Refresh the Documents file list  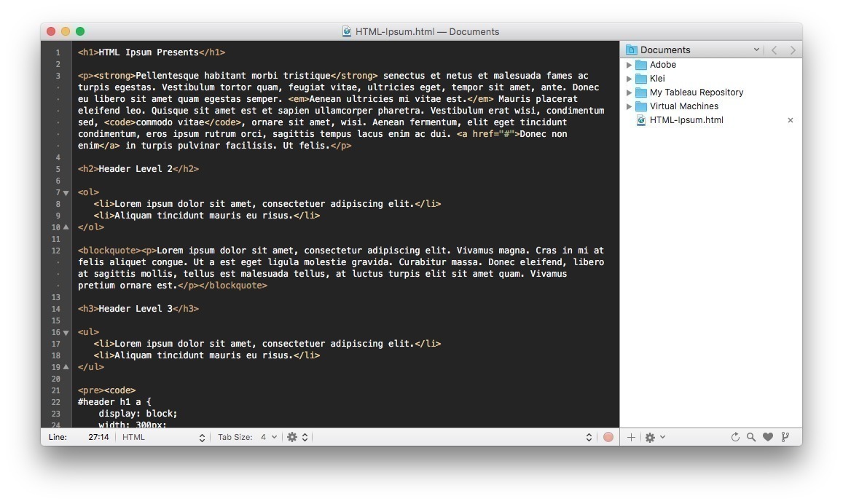[734, 437]
